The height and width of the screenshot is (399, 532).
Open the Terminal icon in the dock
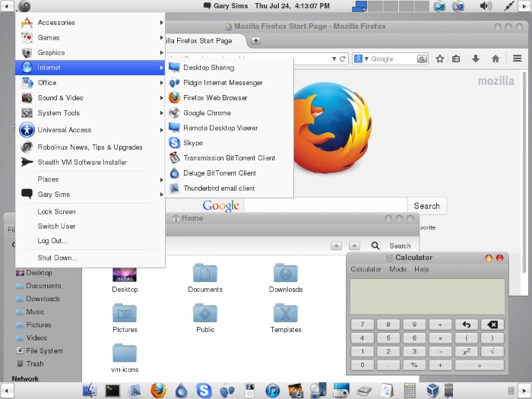(112, 391)
